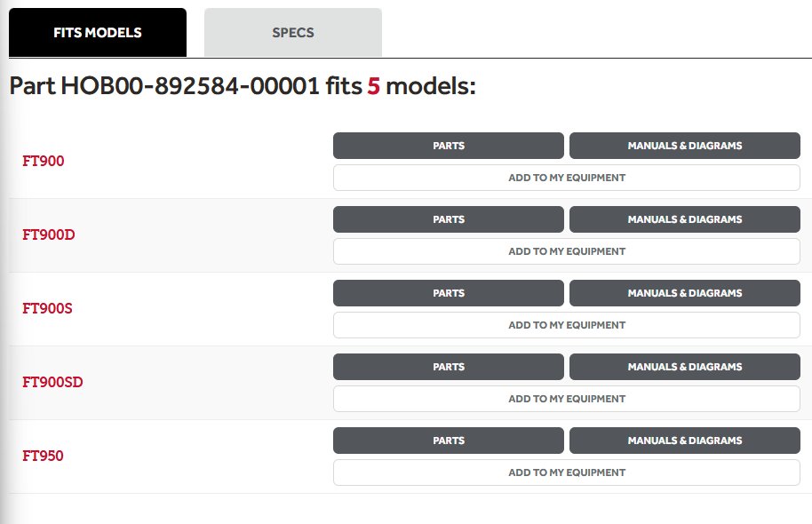Image resolution: width=812 pixels, height=524 pixels.
Task: Add FT900D to my equipment
Action: (x=566, y=251)
